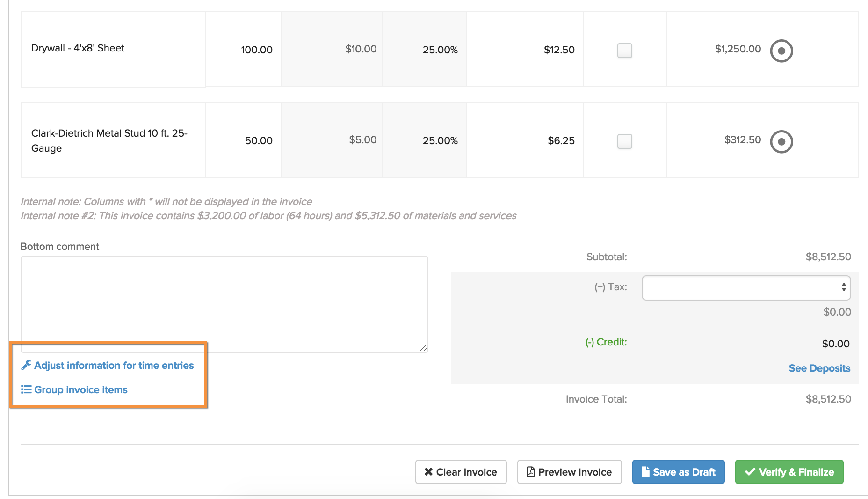Click the Clark-Dietrich Metal Stud description
Image resolution: width=868 pixels, height=499 pixels.
pyautogui.click(x=109, y=140)
